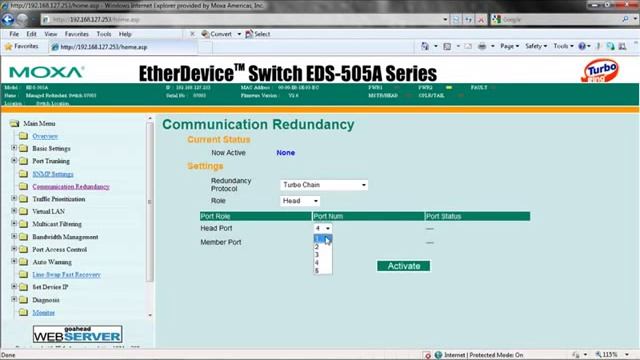The width and height of the screenshot is (640, 360).
Task: Open the zoom level 115% dropdown
Action: click(x=627, y=355)
